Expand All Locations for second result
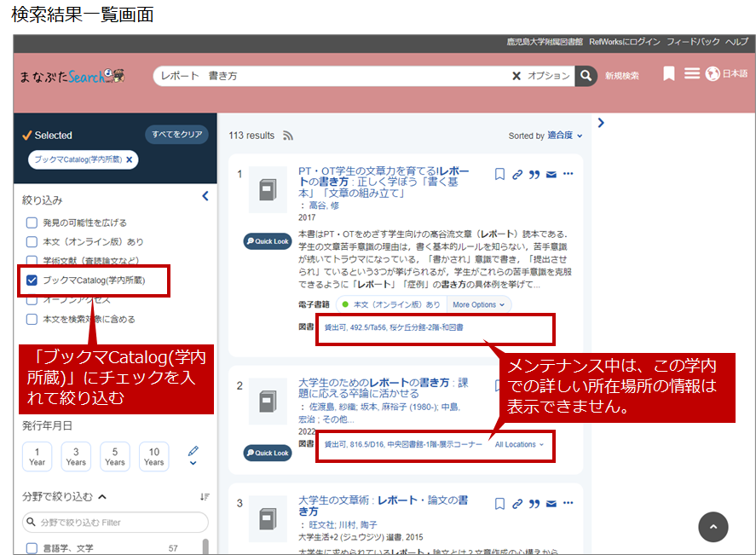The height and width of the screenshot is (555, 756). coord(518,444)
